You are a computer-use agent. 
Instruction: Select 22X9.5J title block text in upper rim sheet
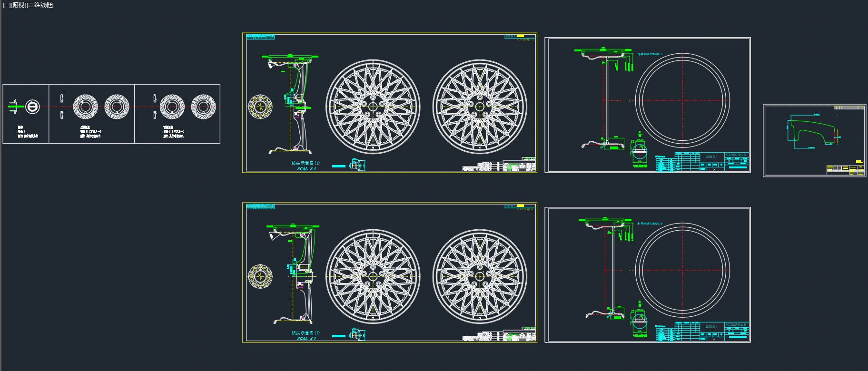(711, 156)
